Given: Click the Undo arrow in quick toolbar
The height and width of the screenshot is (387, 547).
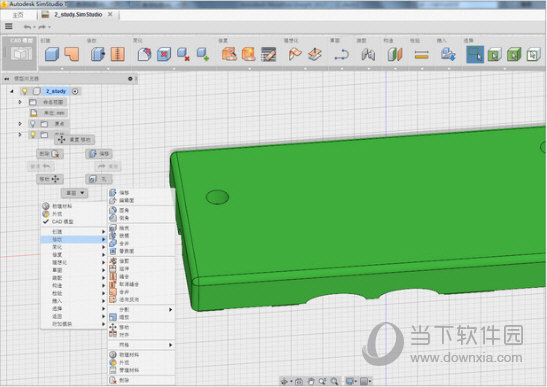Looking at the screenshot, I should pyautogui.click(x=28, y=27).
